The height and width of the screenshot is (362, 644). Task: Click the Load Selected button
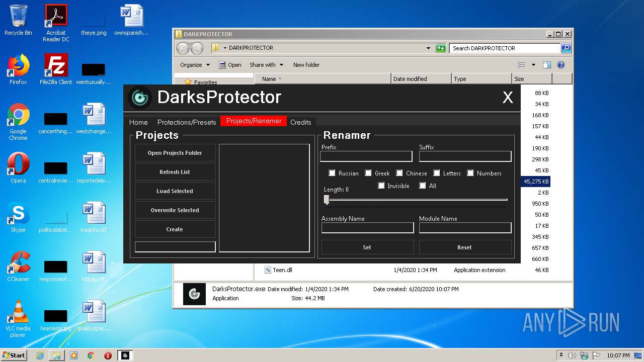tap(175, 191)
